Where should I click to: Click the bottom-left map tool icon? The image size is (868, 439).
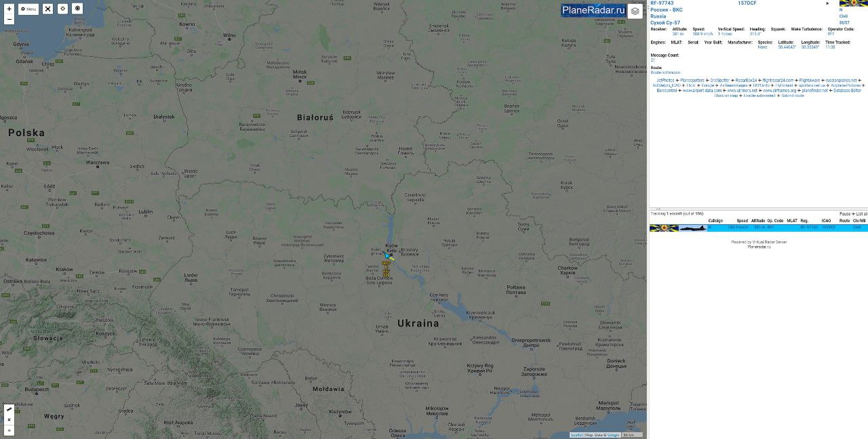(x=9, y=409)
